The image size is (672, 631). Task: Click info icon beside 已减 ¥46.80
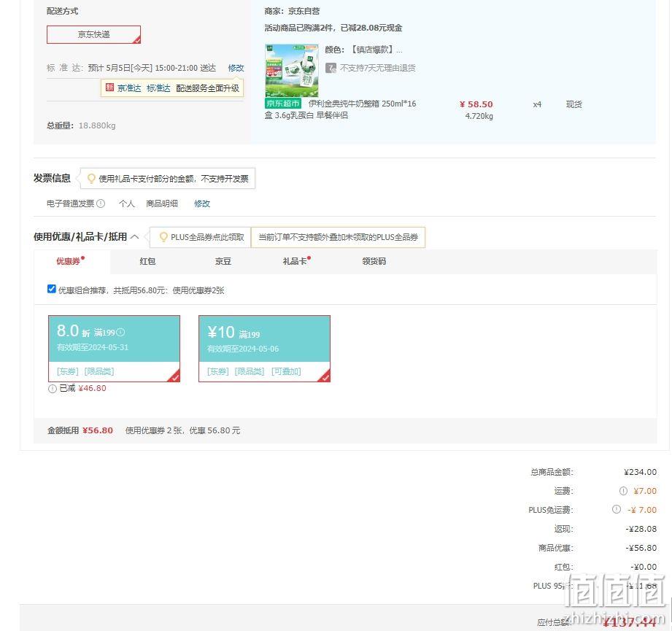pyautogui.click(x=53, y=389)
